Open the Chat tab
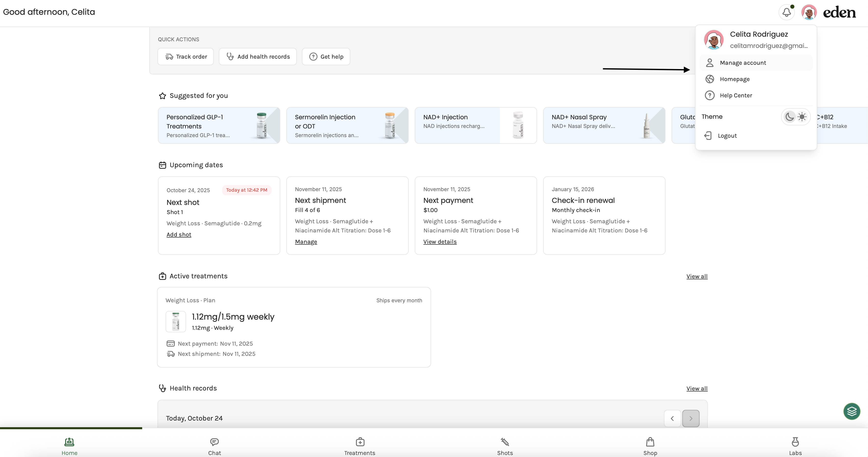This screenshot has height=457, width=868. click(215, 446)
